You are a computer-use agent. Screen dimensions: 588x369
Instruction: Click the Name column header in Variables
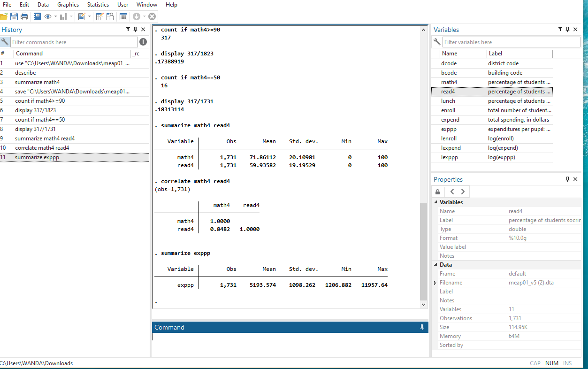point(463,54)
